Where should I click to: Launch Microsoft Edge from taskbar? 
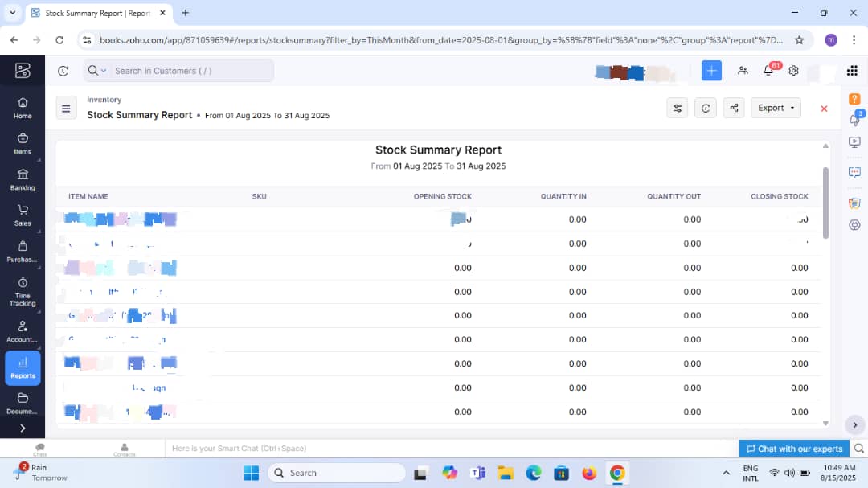[534, 473]
